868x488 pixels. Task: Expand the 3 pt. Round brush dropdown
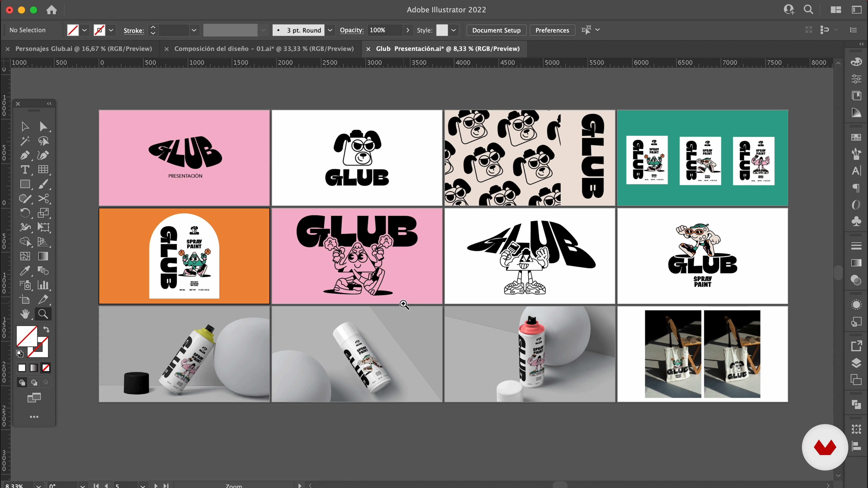330,30
